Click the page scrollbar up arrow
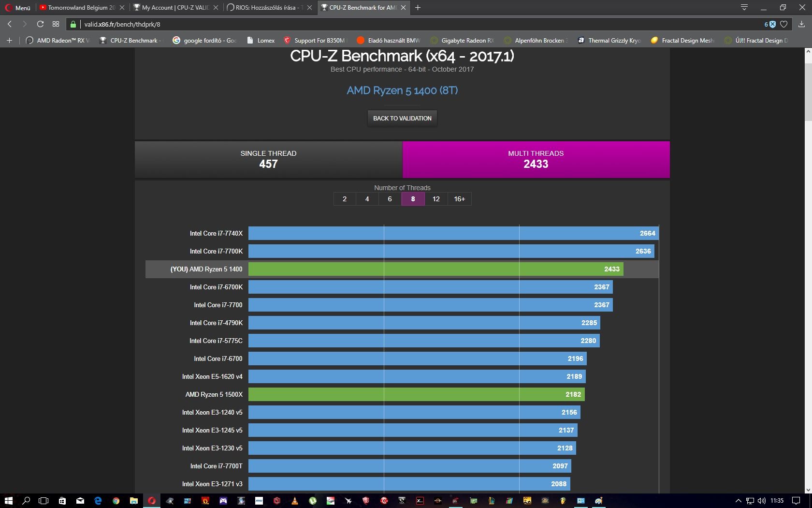 point(808,52)
